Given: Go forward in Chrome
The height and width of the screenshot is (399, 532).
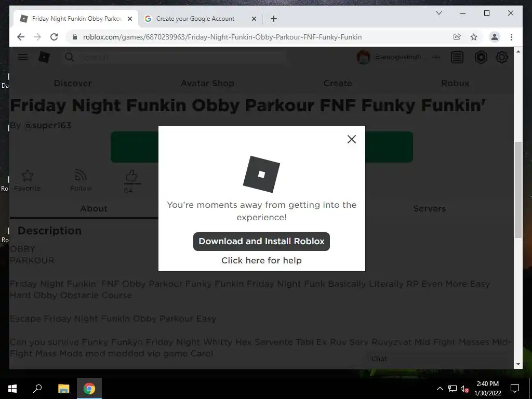Looking at the screenshot, I should coord(37,37).
